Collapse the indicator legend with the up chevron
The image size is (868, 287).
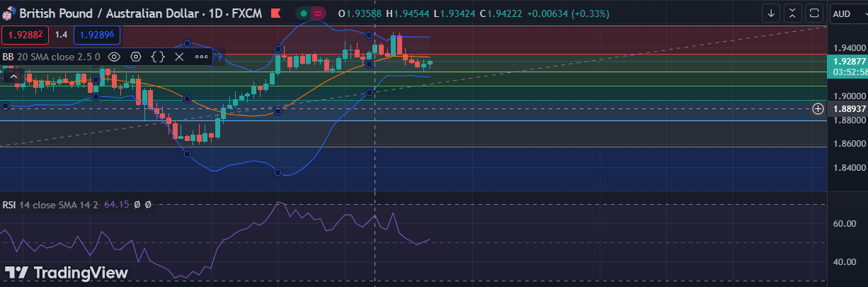point(13,75)
